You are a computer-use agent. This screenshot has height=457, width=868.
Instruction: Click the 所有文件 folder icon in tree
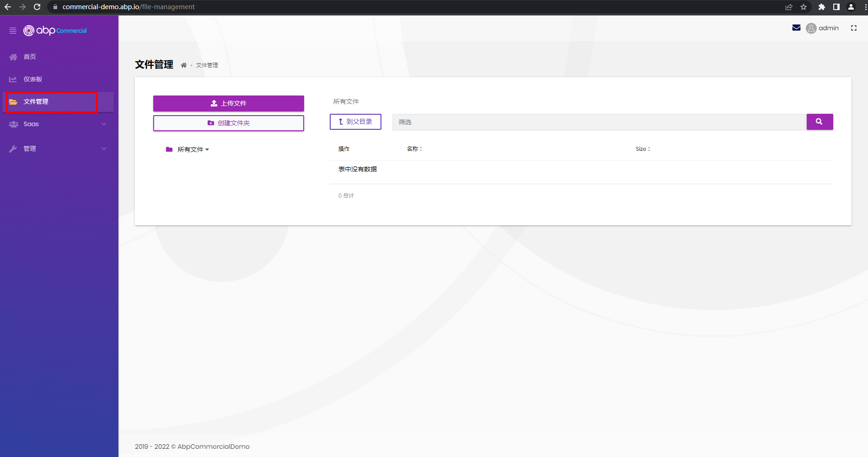point(169,149)
